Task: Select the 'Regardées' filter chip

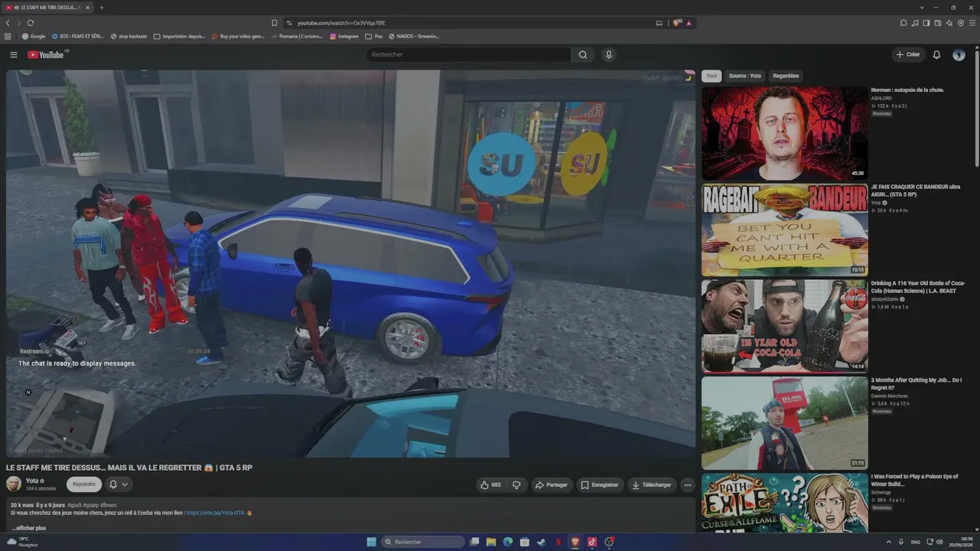Action: click(786, 76)
